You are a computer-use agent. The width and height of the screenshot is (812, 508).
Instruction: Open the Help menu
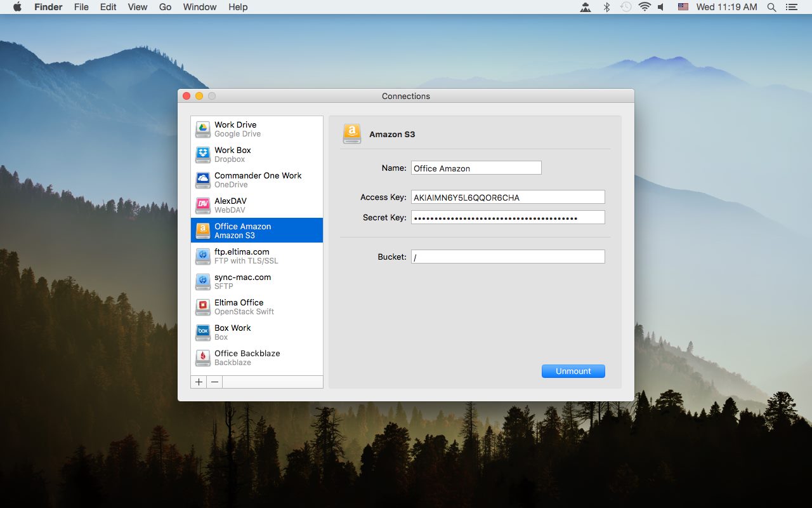pos(238,7)
